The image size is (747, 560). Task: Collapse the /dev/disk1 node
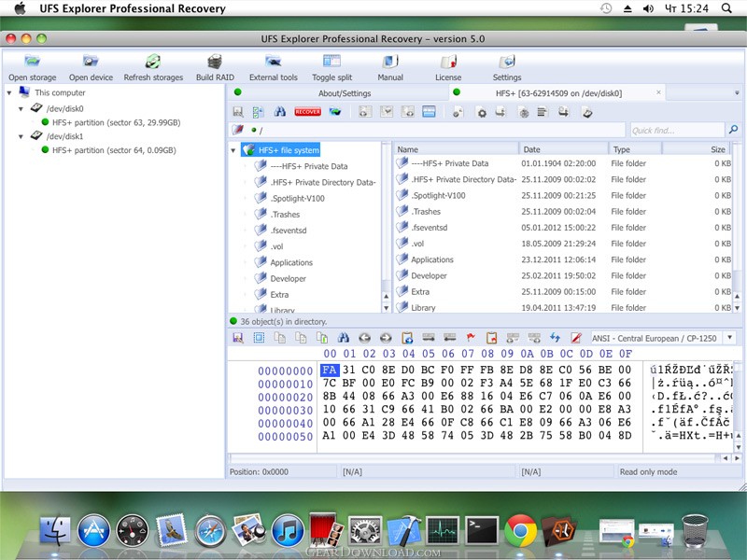point(21,136)
